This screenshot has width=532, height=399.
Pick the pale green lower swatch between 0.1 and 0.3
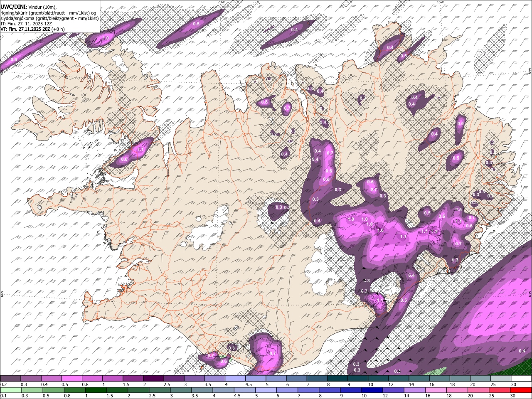[11, 390]
